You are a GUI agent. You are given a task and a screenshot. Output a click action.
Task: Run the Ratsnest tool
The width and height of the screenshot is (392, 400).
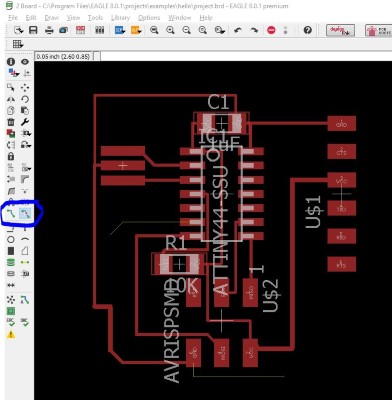[11, 300]
